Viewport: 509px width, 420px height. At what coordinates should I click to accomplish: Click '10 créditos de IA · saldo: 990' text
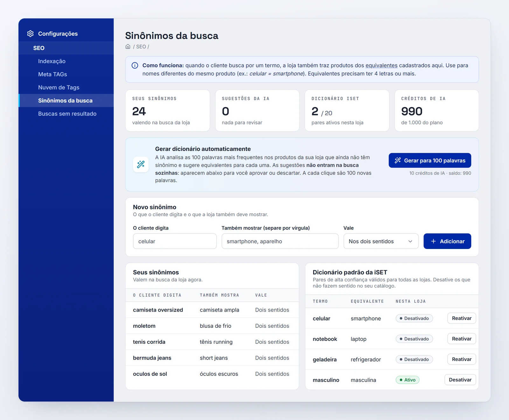(440, 173)
